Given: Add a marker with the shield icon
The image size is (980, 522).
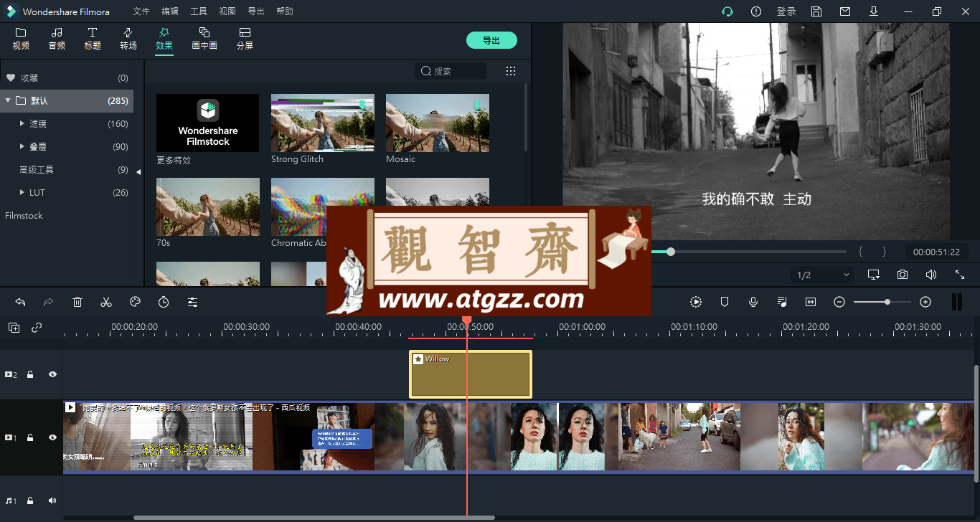Looking at the screenshot, I should click(725, 302).
